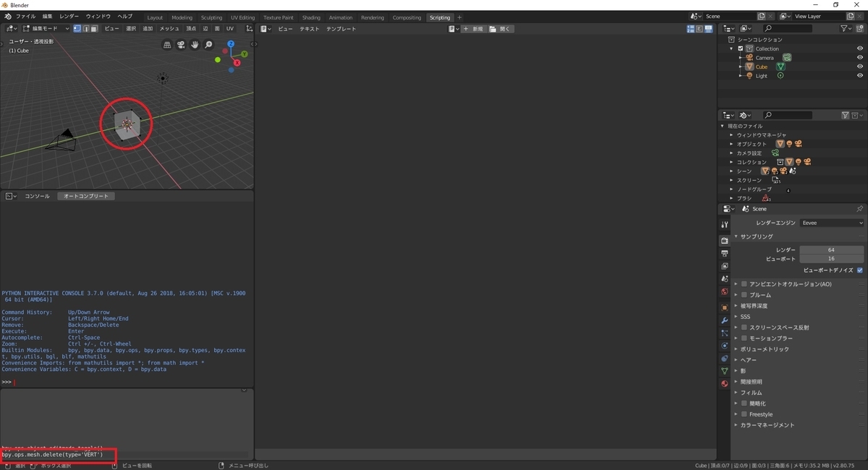Disable ビューポートデノイズ checkbox
The image size is (868, 470).
tap(860, 270)
